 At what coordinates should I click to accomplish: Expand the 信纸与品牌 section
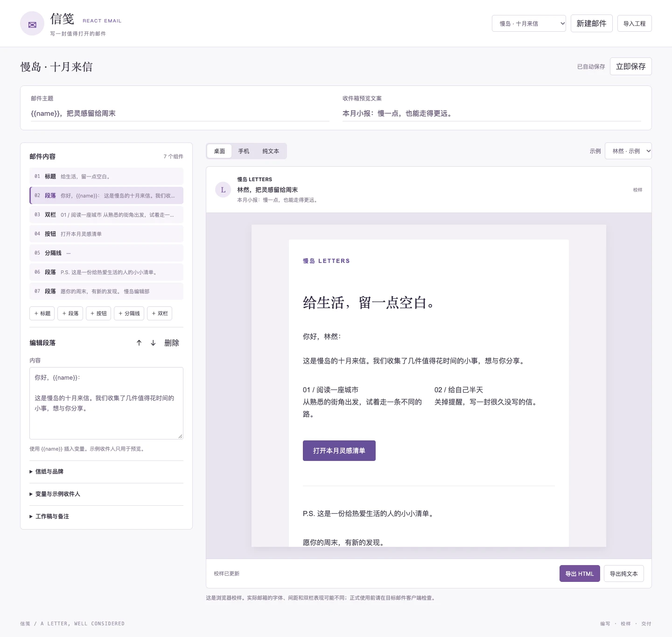tap(106, 472)
